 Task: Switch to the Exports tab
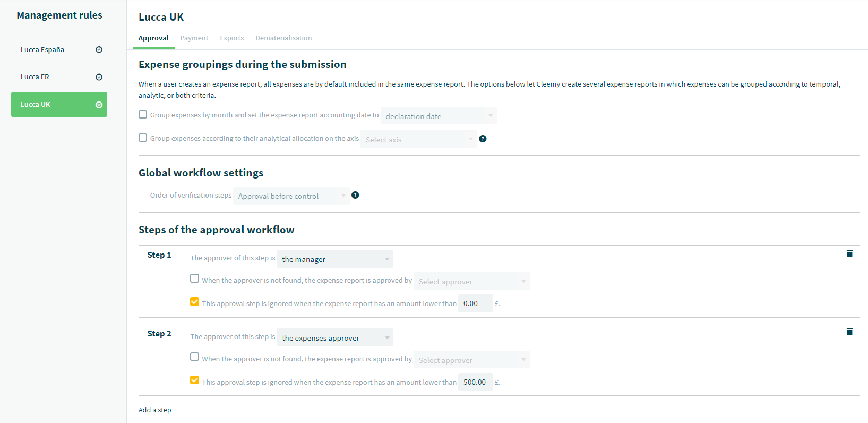click(232, 38)
